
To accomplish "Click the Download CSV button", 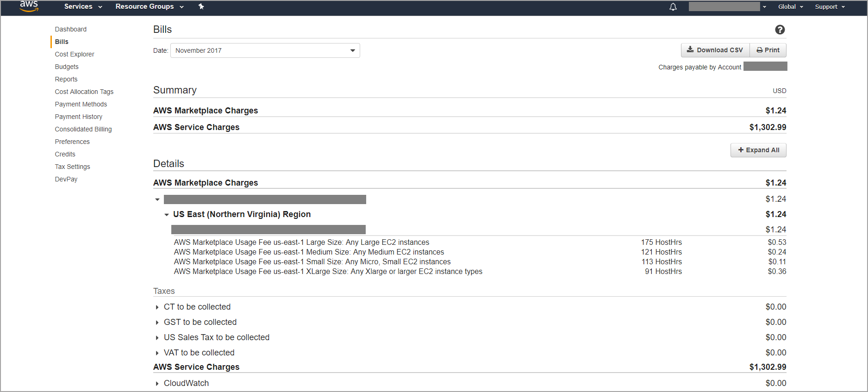I will (x=715, y=50).
